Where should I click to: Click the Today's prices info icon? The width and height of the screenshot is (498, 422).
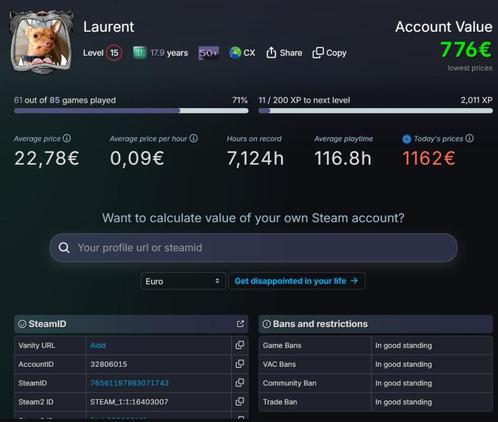click(469, 138)
